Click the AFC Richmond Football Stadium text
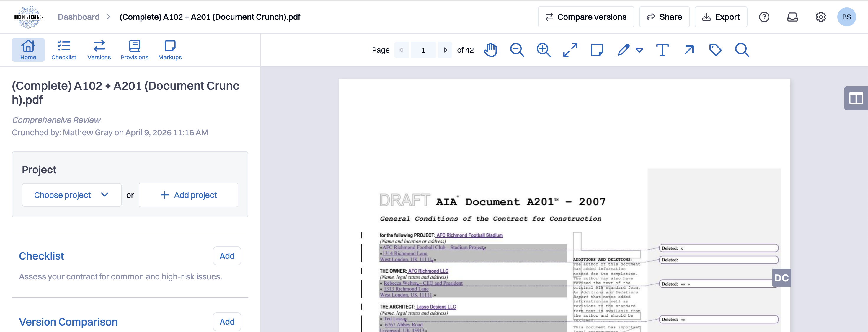Image resolution: width=868 pixels, height=332 pixels. pyautogui.click(x=469, y=235)
